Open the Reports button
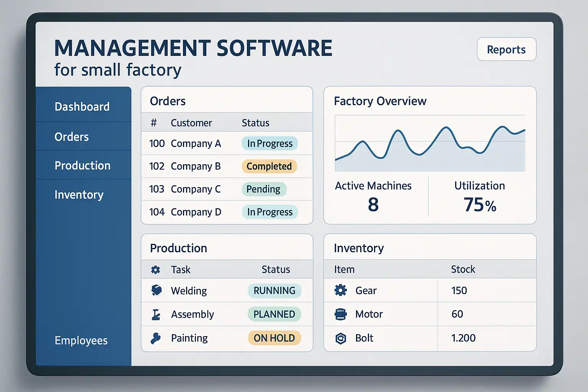 point(506,49)
